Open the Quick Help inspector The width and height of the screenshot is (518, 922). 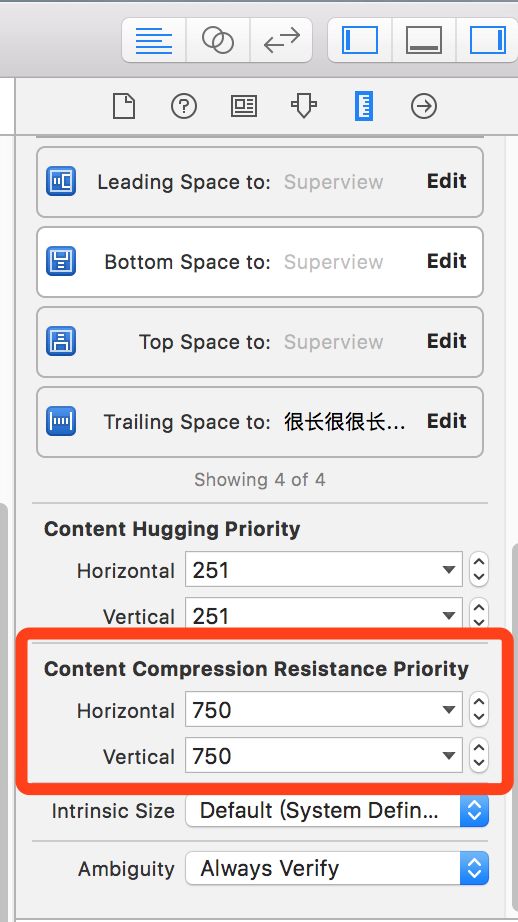(x=184, y=106)
